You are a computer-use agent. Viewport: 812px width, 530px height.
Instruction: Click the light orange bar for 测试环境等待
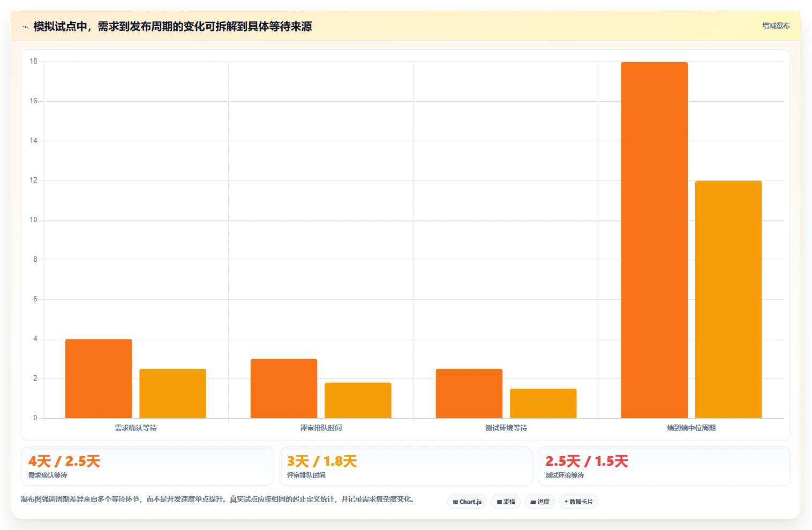tap(543, 404)
